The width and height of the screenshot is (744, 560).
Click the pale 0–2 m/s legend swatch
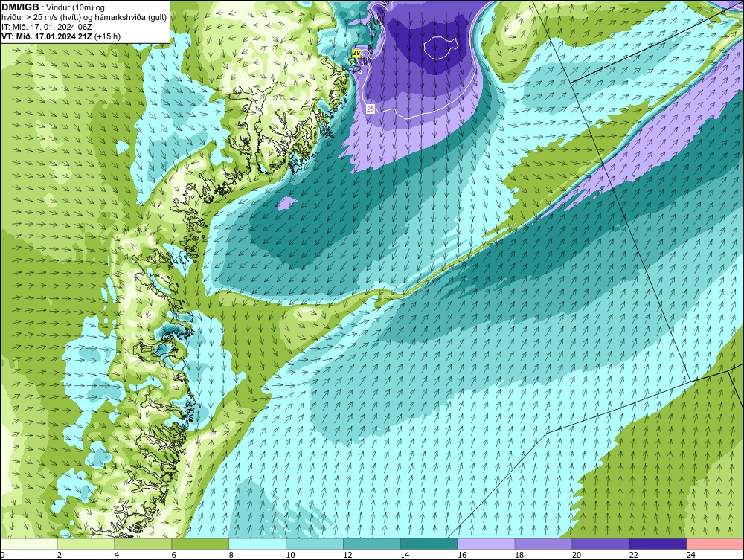29,544
